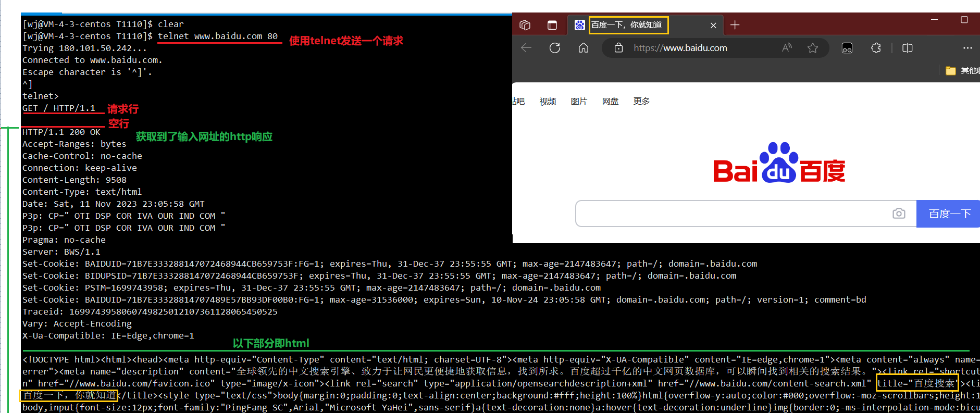Close the Baidu browser tab
Viewport: 980px width, 413px height.
point(713,25)
